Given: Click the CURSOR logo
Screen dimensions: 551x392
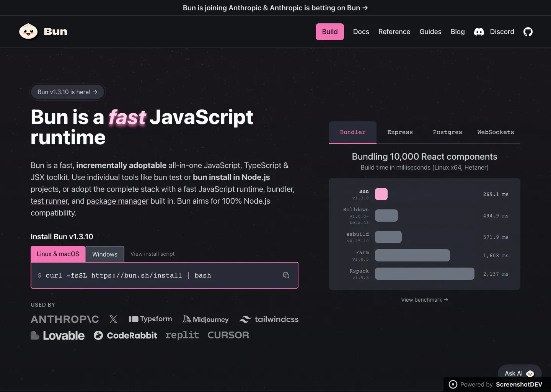Looking at the screenshot, I should pos(228,335).
